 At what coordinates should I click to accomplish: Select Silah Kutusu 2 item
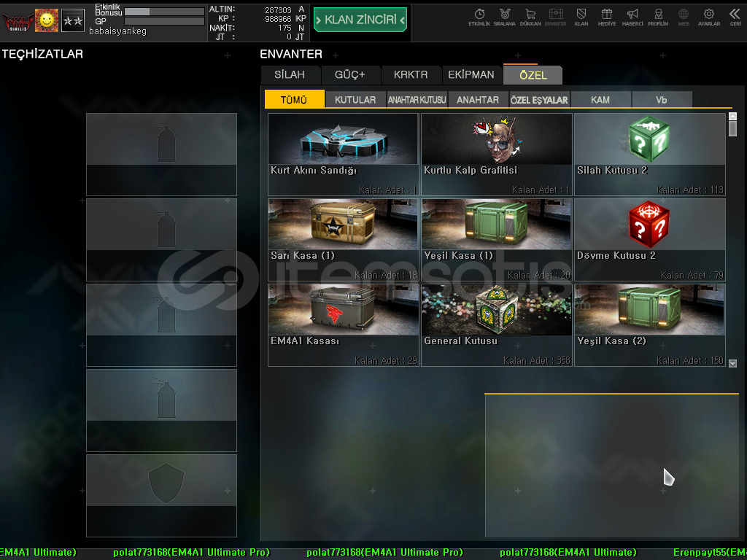[x=650, y=155]
